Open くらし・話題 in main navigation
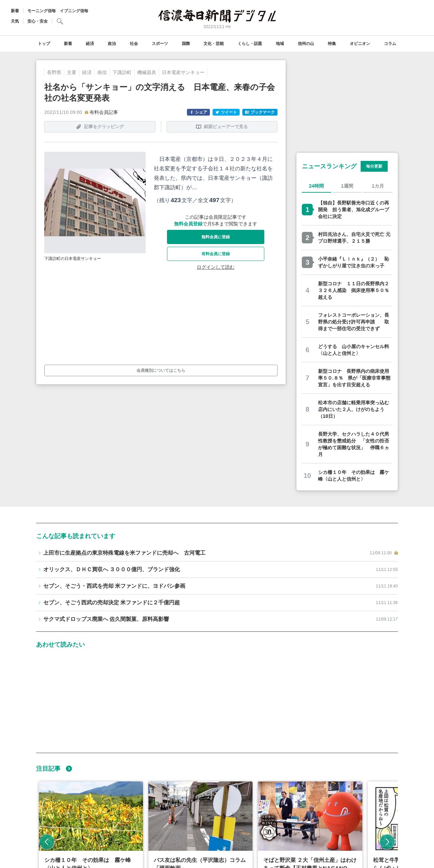Screen dimensions: 434x868 [x=250, y=44]
